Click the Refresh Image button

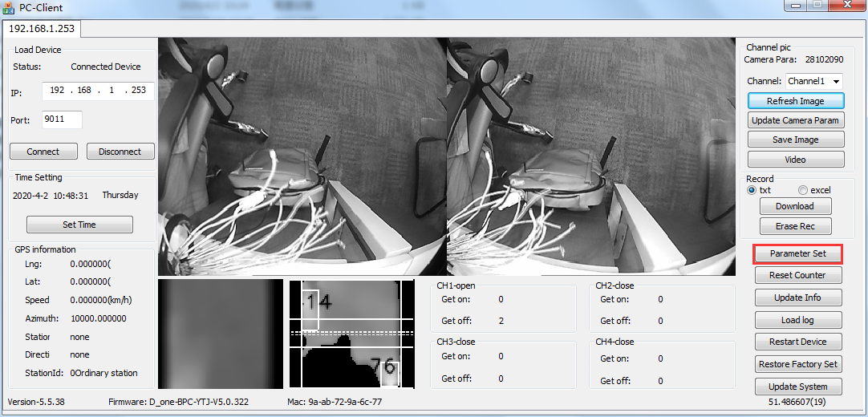[x=796, y=101]
